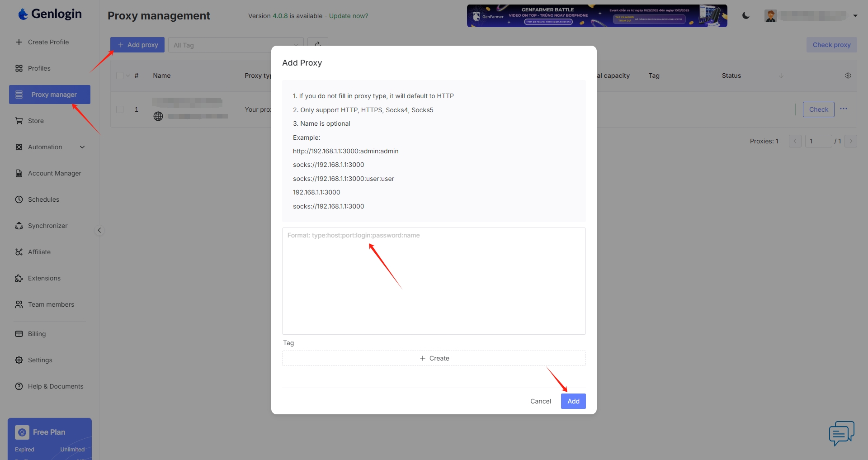Click the blue Add button in dialog
The height and width of the screenshot is (460, 868).
573,401
